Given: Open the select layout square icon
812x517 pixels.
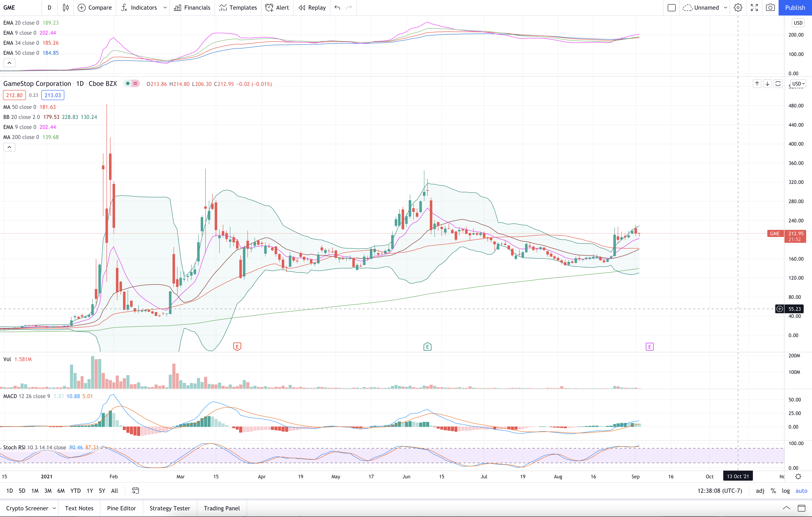Looking at the screenshot, I should click(671, 8).
